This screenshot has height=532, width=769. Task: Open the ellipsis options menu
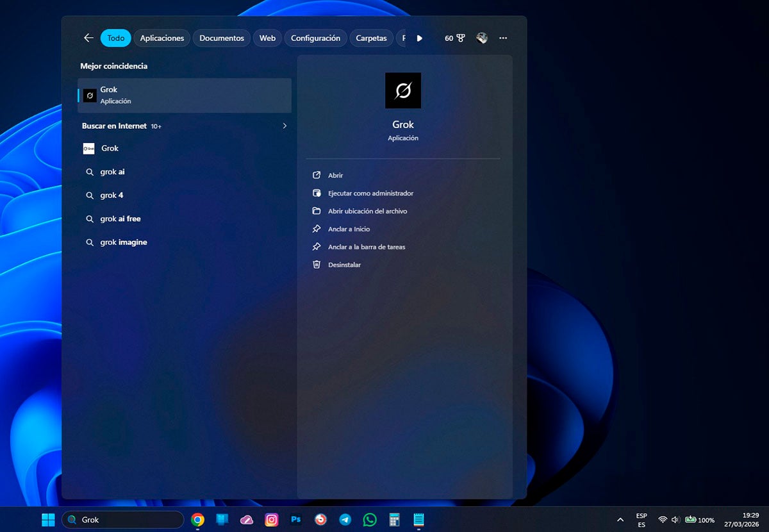pos(503,38)
